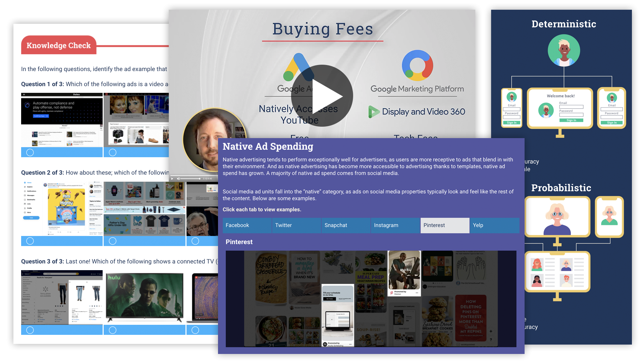Click the Probabilistic heading
The width and height of the screenshot is (644, 362).
coord(561,188)
